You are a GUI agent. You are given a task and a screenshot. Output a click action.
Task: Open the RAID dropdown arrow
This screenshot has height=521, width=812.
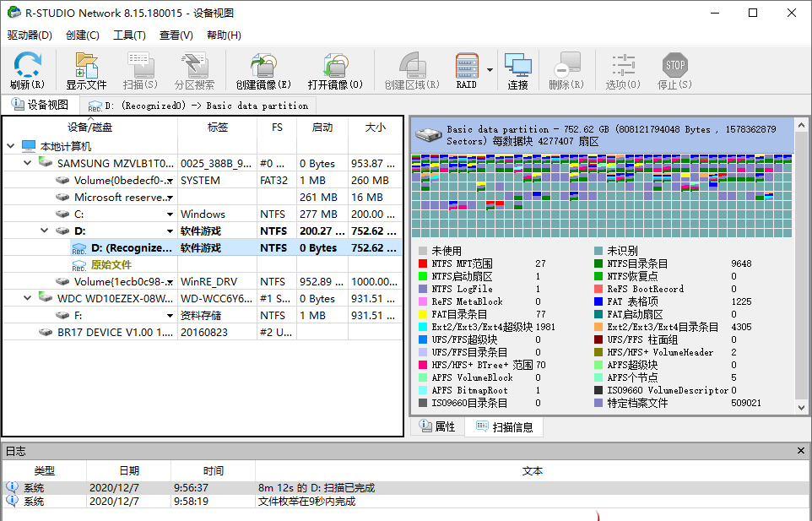[x=490, y=71]
